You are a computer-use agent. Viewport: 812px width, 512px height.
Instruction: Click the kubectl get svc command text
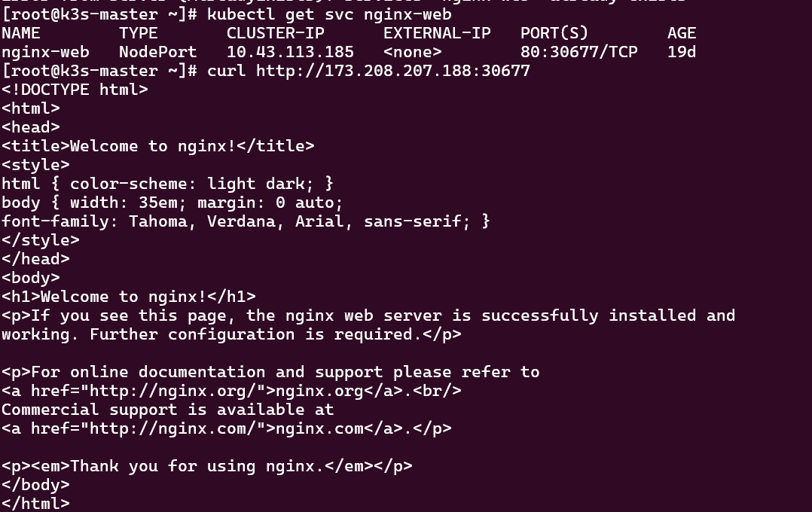point(329,14)
